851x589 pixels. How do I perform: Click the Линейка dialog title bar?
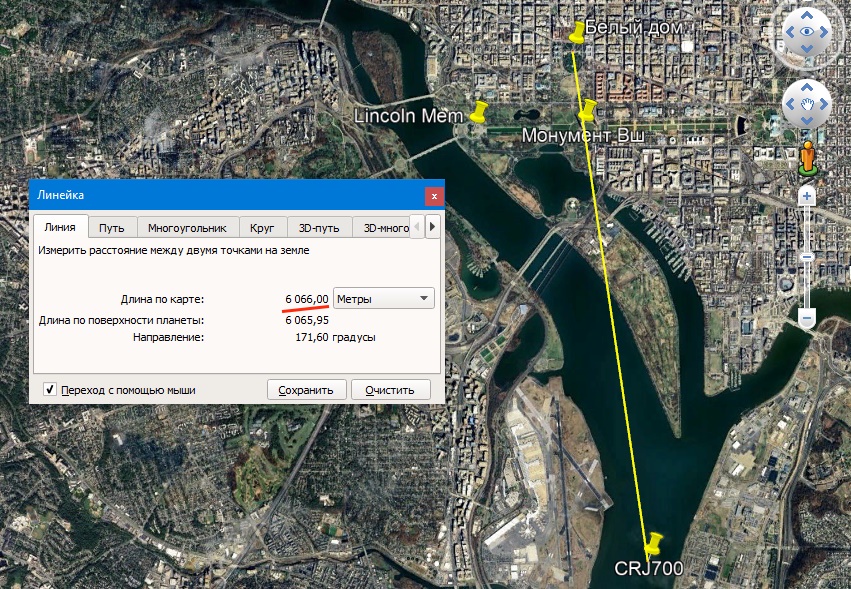[x=237, y=195]
